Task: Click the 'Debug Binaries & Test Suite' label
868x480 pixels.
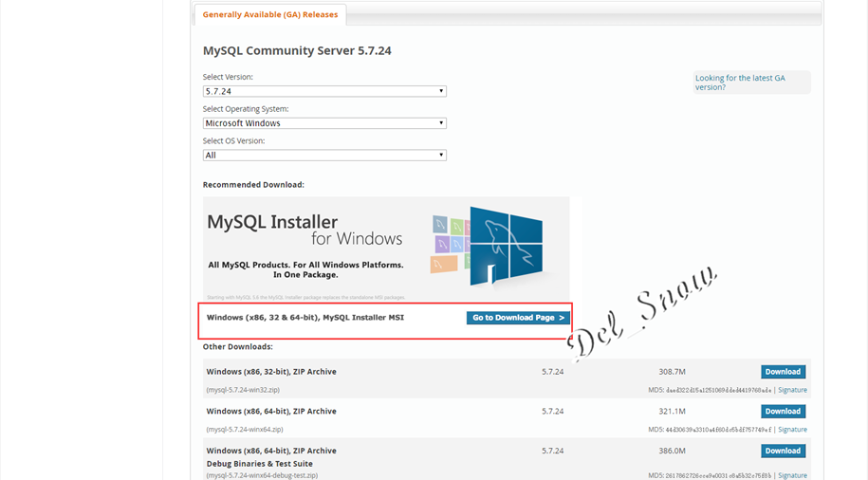Action: (260, 464)
